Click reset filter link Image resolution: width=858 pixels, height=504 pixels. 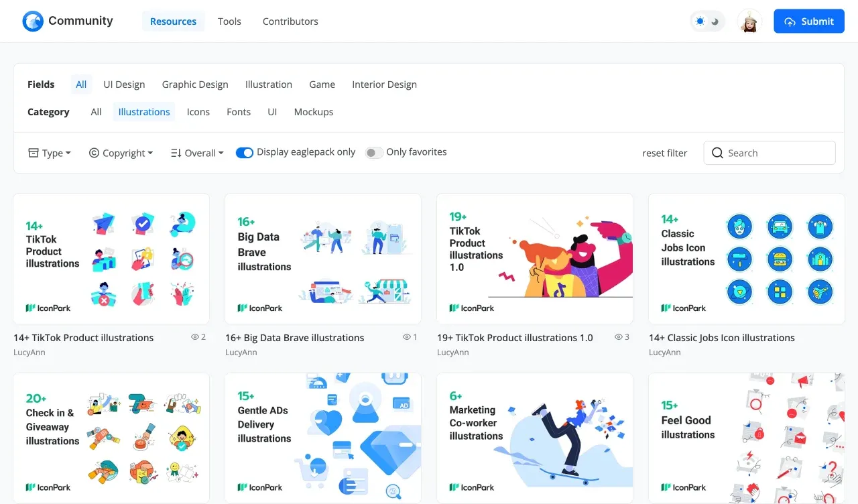click(x=665, y=153)
